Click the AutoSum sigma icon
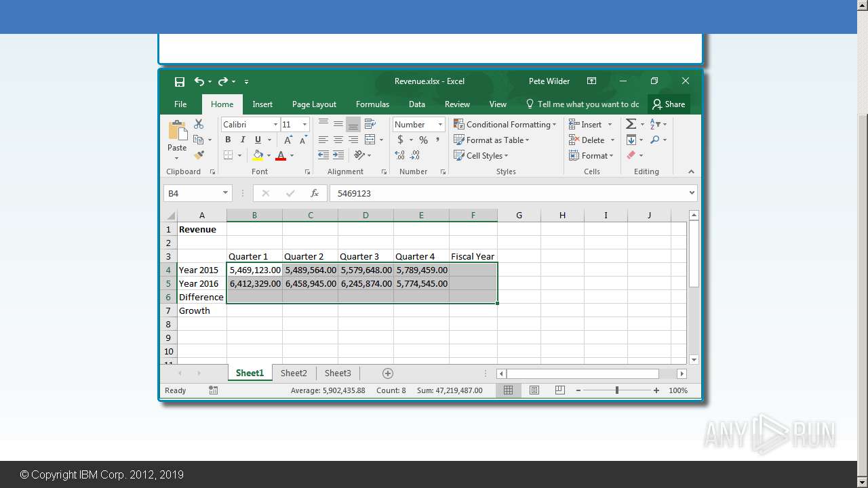The height and width of the screenshot is (488, 868). point(631,124)
